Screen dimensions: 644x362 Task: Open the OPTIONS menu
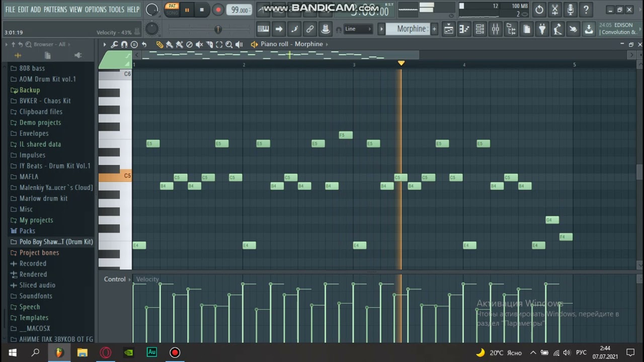pos(96,10)
